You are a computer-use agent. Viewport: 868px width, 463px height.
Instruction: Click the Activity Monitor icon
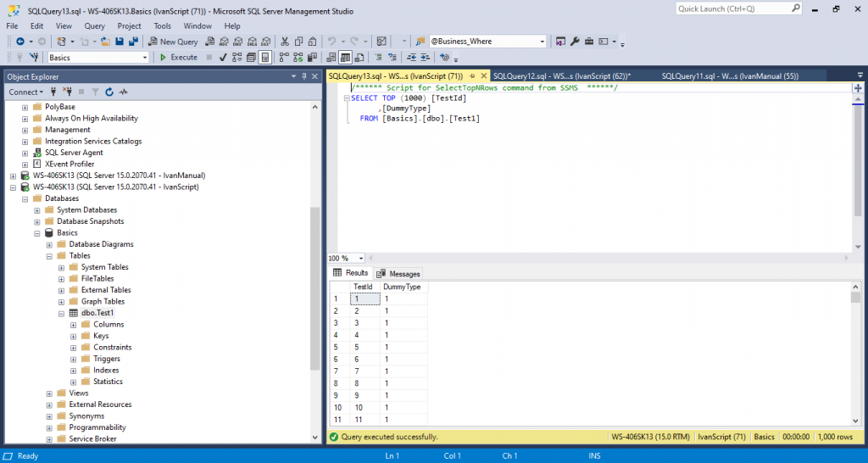coord(123,92)
